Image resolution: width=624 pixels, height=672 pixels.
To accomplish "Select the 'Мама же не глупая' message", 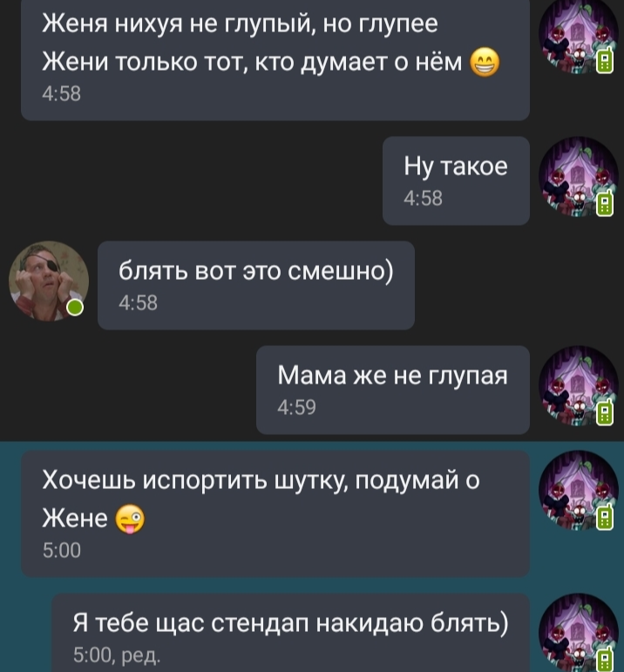I will (392, 390).
